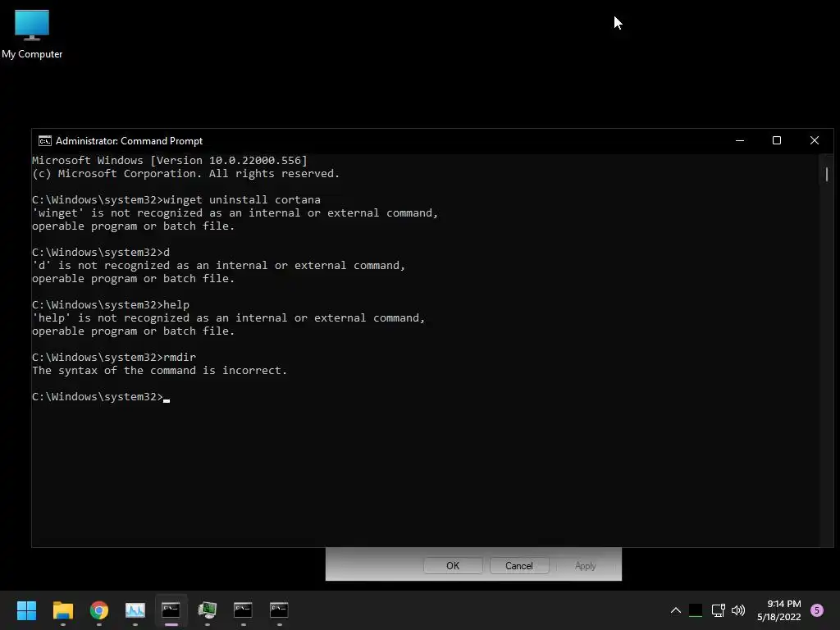840x630 pixels.
Task: Show hidden system tray icons
Action: [x=676, y=610]
